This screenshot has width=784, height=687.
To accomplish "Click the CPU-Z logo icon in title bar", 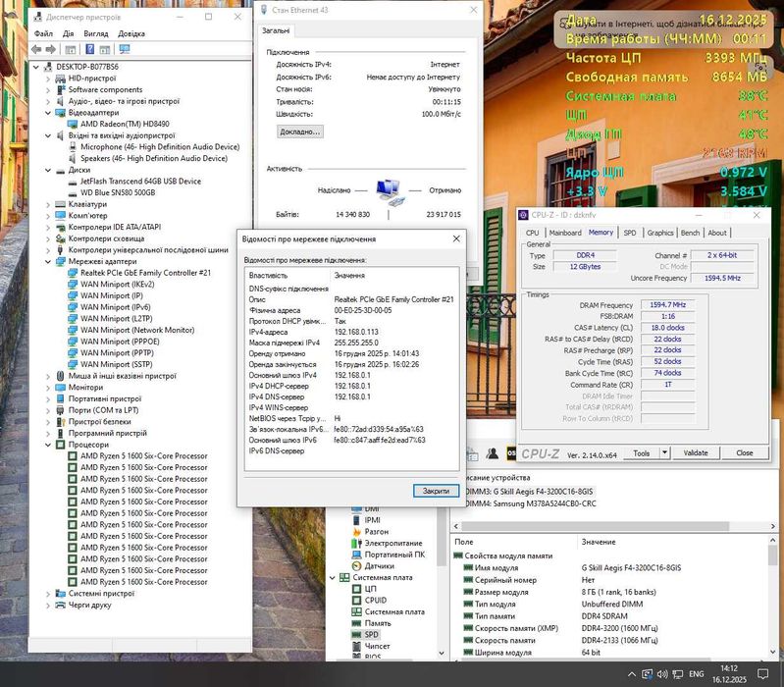I will pyautogui.click(x=523, y=215).
